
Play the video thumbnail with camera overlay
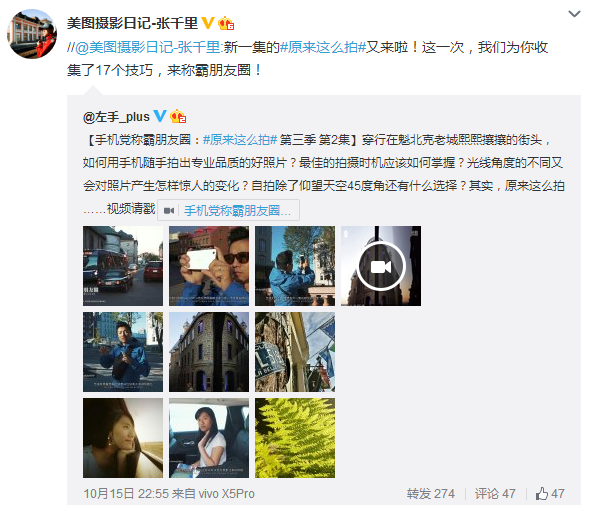pos(381,266)
